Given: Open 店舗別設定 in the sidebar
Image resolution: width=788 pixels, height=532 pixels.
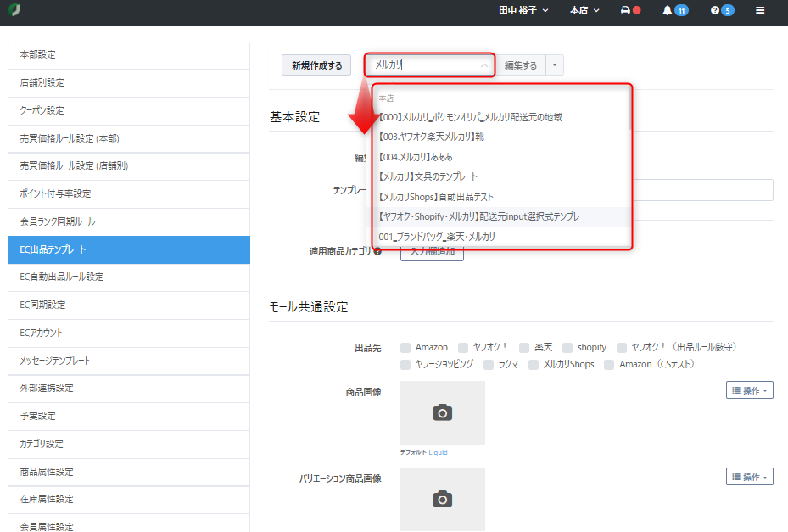Looking at the screenshot, I should (129, 83).
